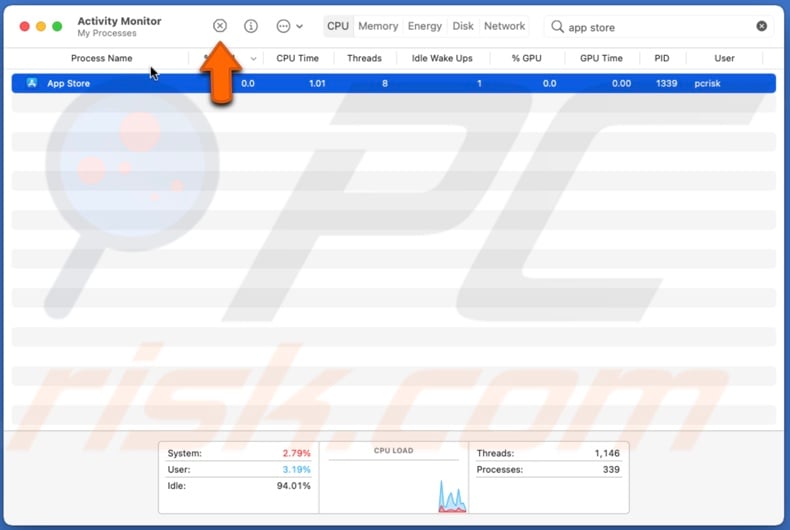Sort by % GPU column header
790x530 pixels.
(x=526, y=58)
